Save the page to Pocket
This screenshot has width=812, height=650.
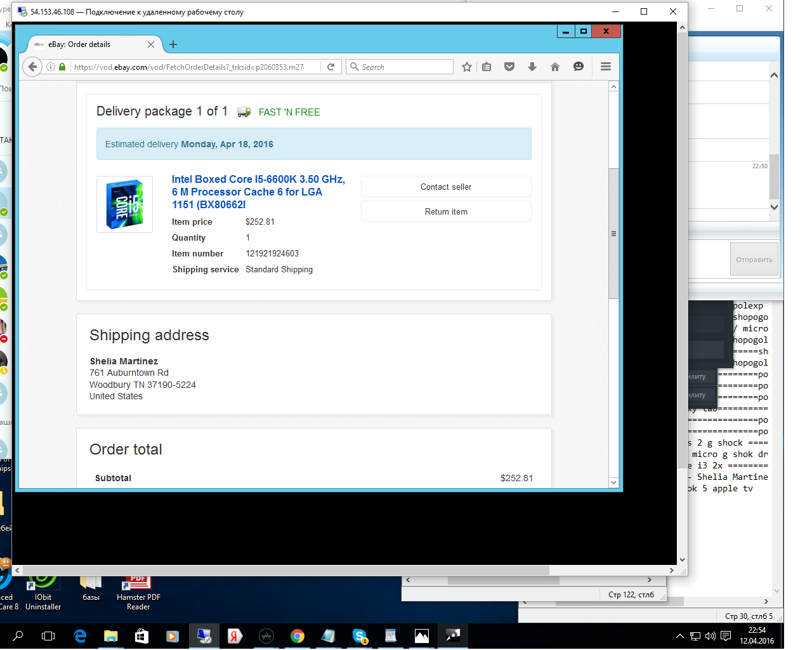click(509, 67)
